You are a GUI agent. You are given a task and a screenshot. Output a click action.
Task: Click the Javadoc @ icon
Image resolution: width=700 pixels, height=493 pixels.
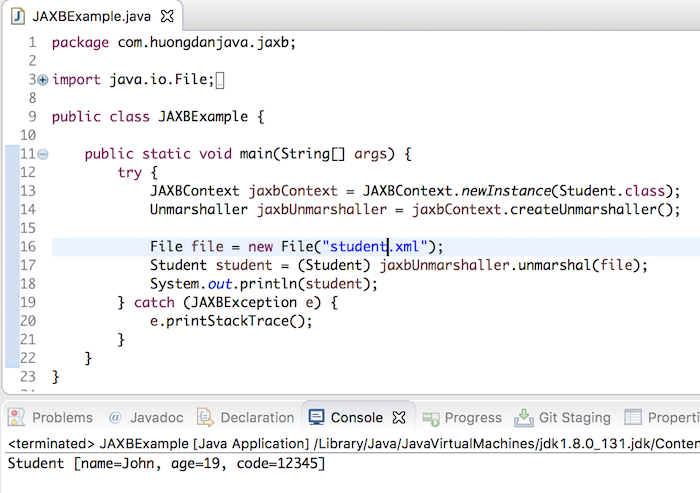click(115, 418)
